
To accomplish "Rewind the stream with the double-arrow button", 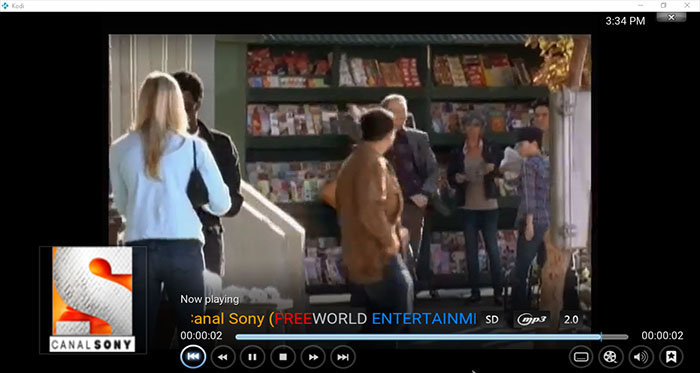I will tap(223, 357).
